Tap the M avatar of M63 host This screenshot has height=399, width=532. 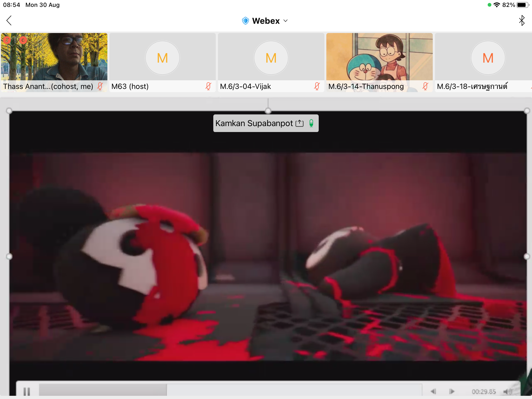(163, 58)
